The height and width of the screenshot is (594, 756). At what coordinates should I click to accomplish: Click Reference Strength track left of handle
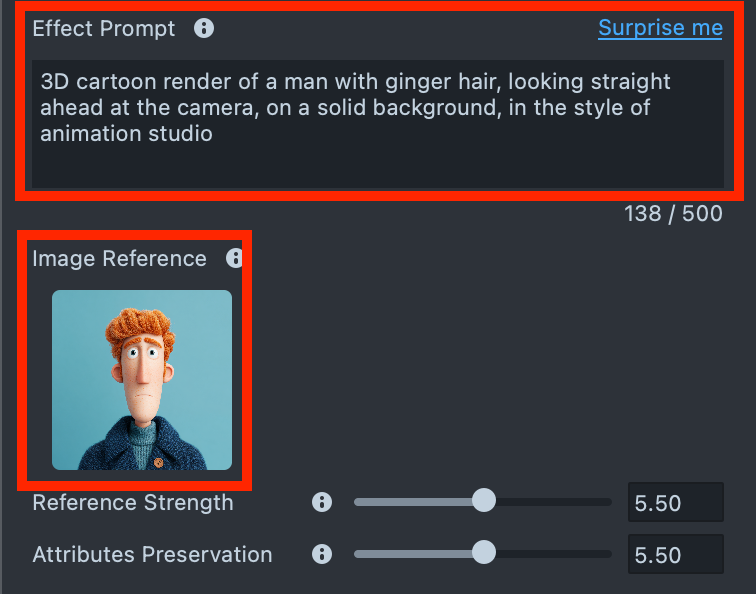point(410,502)
